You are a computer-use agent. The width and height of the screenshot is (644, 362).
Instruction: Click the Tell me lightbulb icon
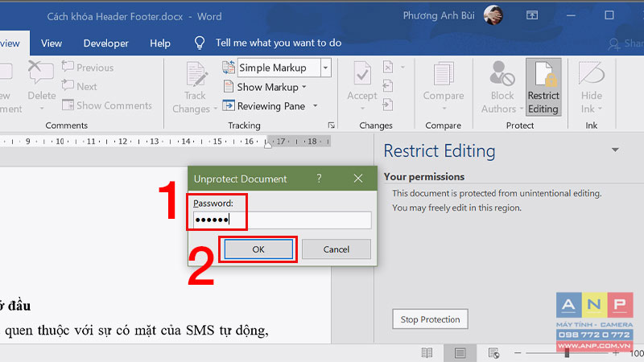[x=199, y=43]
